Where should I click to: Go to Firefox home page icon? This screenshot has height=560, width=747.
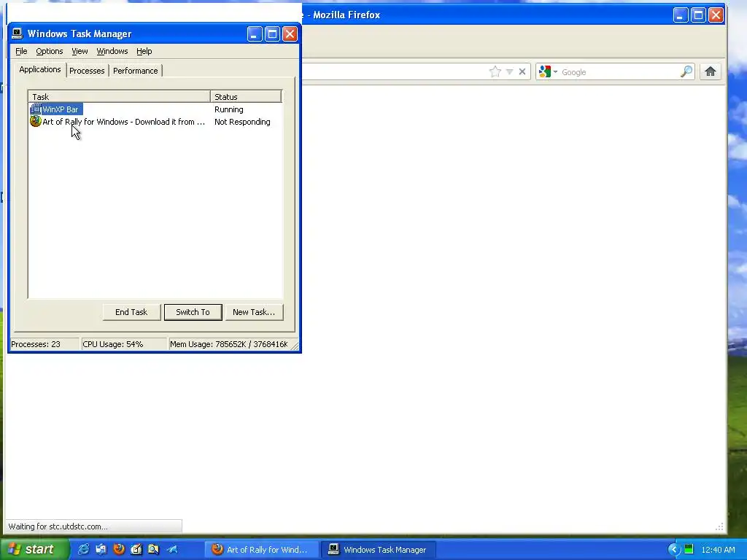(711, 72)
